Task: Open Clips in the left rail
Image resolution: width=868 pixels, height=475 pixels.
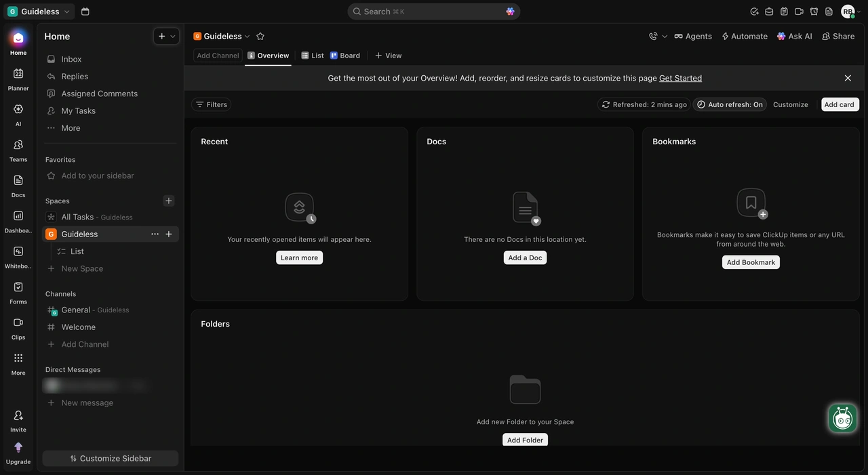Action: (18, 327)
